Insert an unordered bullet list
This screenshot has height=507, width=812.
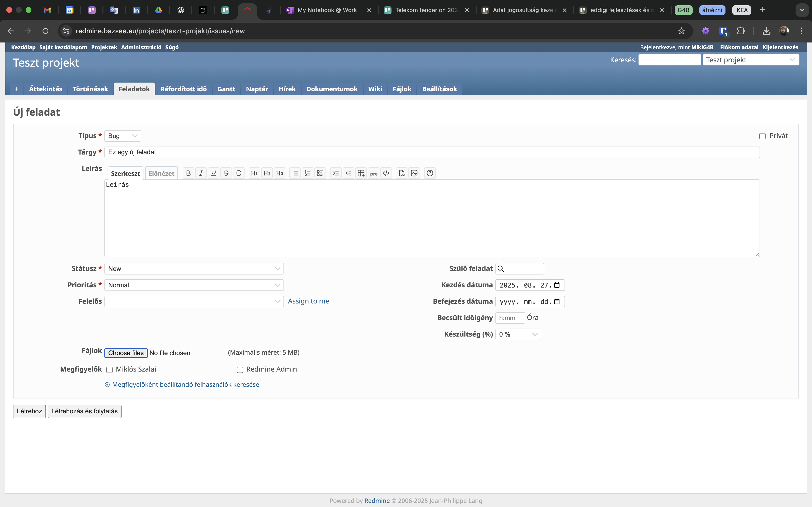295,173
